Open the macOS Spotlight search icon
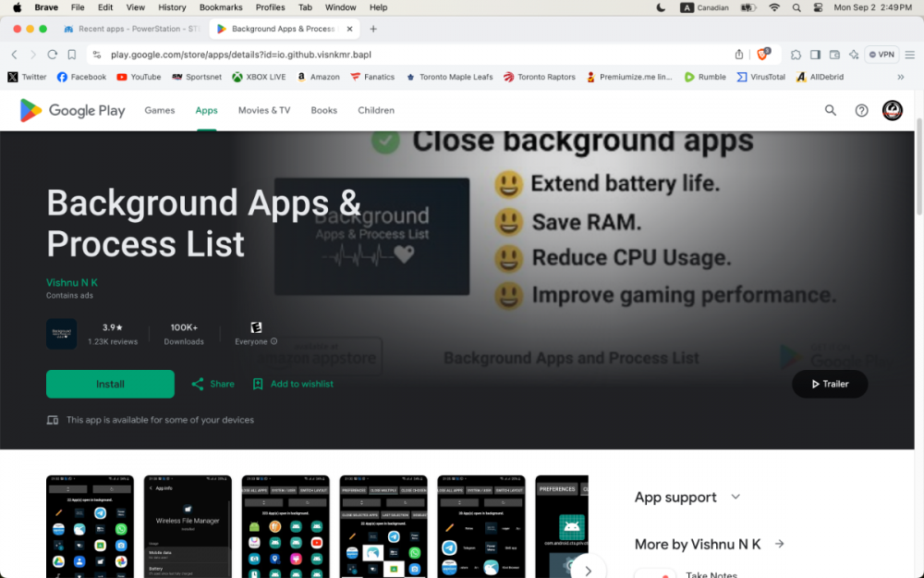The width and height of the screenshot is (924, 578). point(796,7)
